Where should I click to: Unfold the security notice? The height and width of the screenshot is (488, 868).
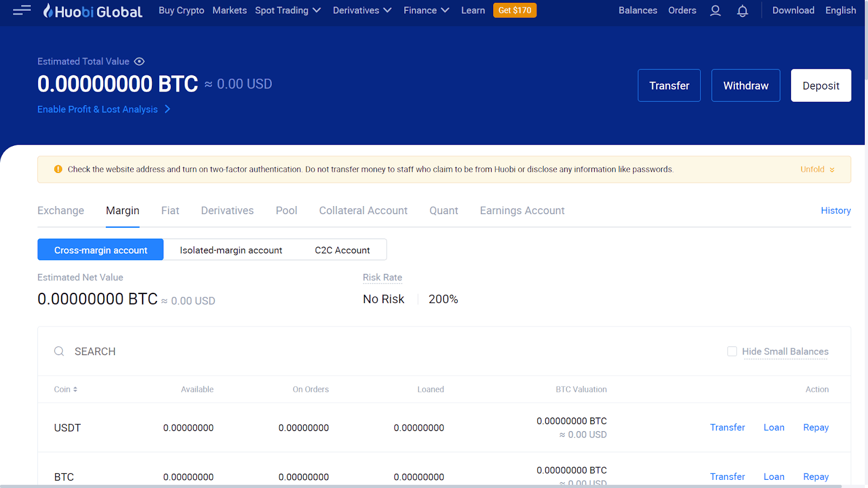pos(818,169)
